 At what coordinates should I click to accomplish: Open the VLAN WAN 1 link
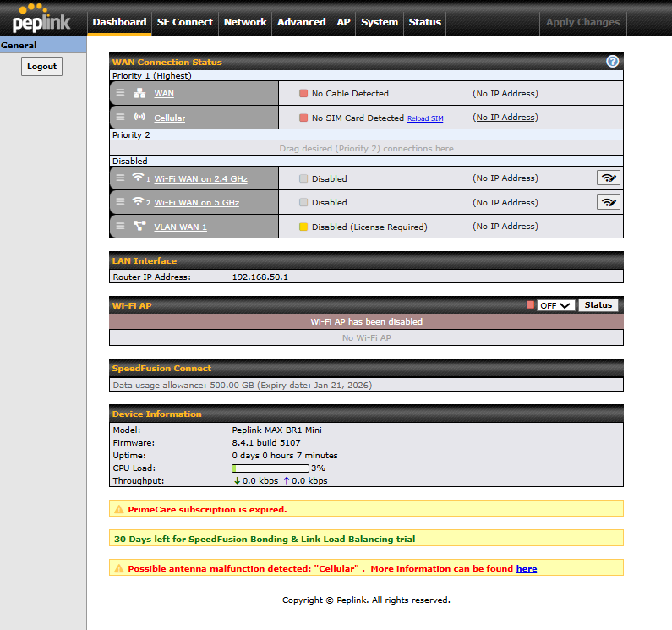pos(180,227)
